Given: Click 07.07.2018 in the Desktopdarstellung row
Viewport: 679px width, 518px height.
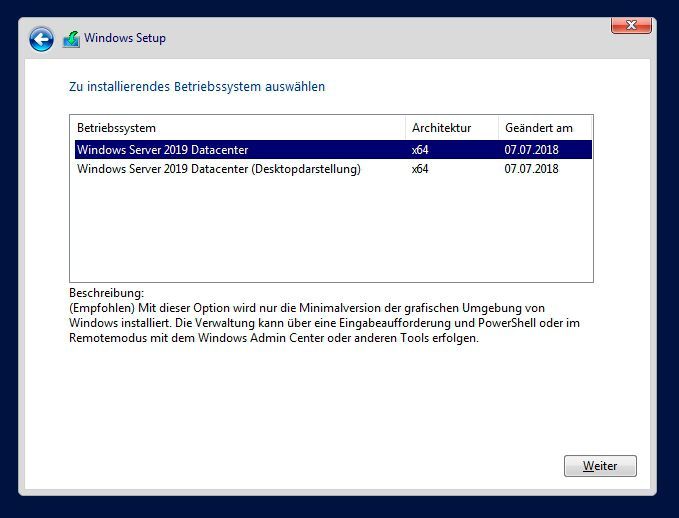Looking at the screenshot, I should (x=531, y=169).
